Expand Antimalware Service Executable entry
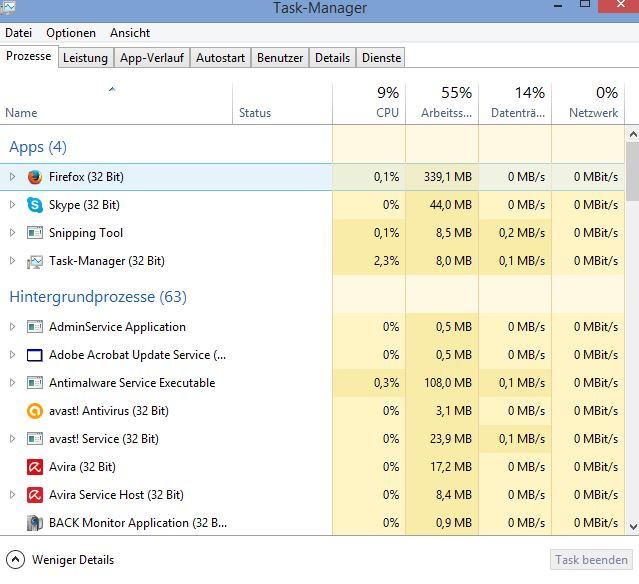639x584 pixels. [12, 382]
